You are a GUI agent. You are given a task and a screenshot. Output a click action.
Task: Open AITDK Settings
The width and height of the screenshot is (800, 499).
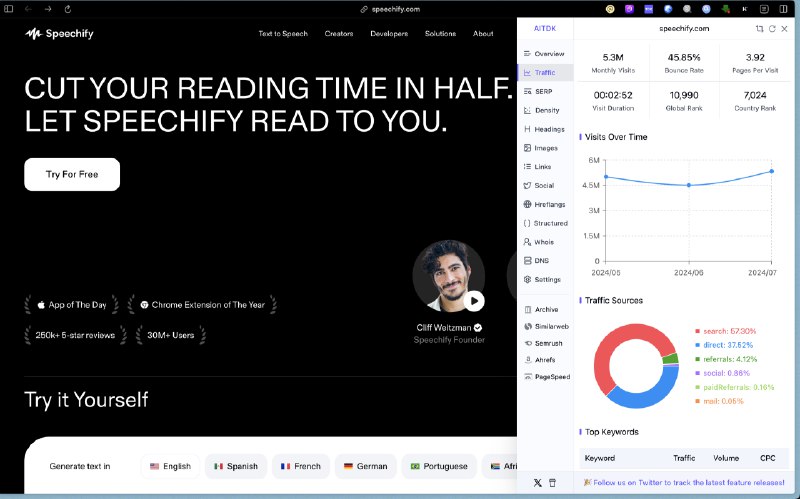[542, 279]
